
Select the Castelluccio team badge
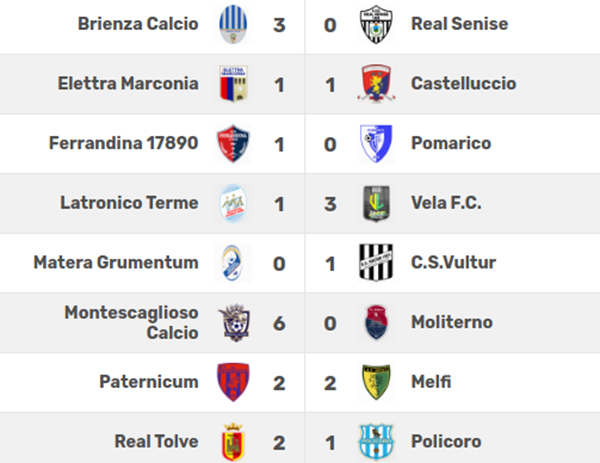pos(376,84)
